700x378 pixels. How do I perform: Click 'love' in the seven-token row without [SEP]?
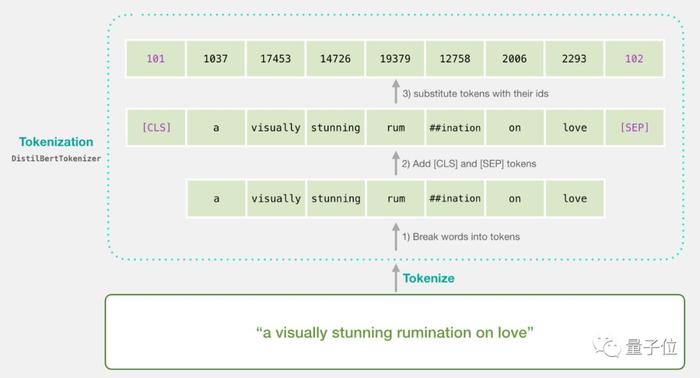click(575, 199)
